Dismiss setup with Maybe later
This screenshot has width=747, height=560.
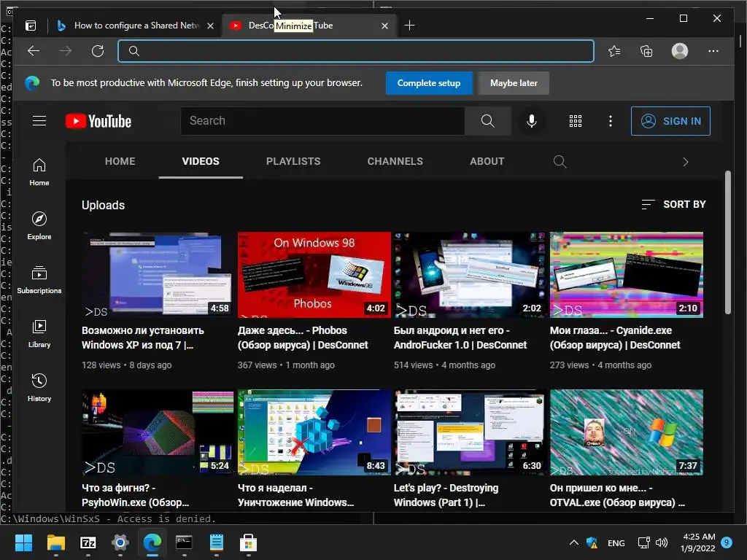514,83
